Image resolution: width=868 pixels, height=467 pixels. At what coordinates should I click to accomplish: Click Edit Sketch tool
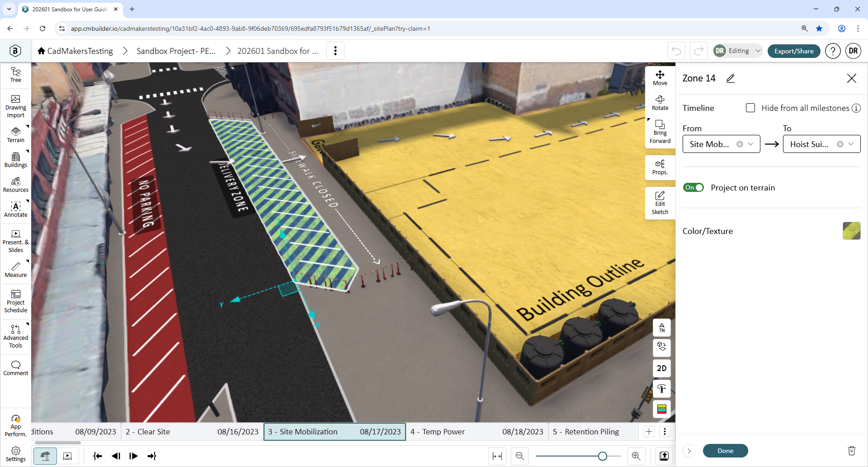pos(660,203)
